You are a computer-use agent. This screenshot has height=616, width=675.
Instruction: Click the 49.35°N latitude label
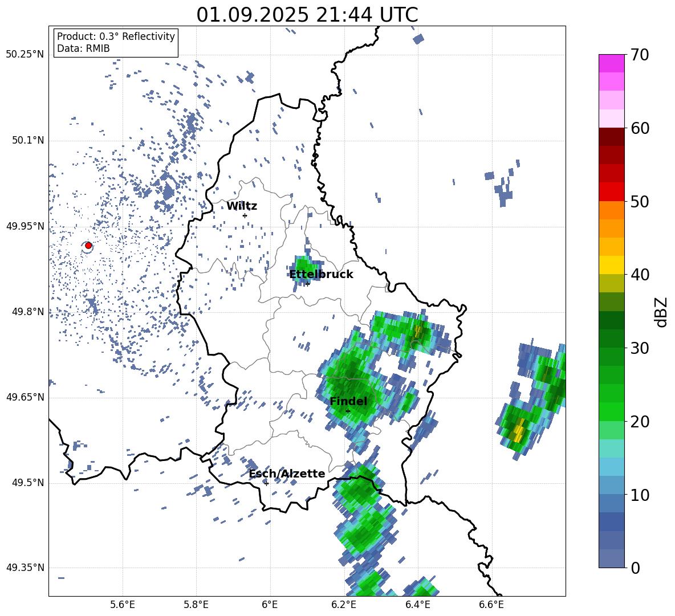(x=25, y=568)
